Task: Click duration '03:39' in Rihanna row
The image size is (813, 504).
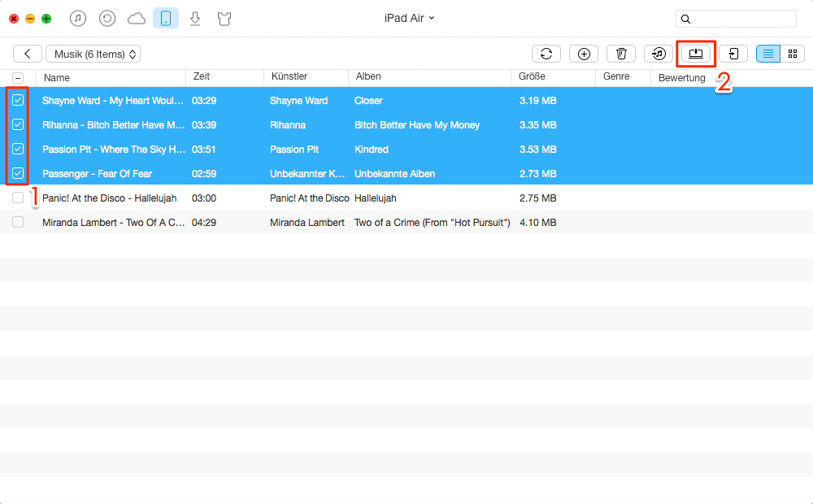Action: click(x=204, y=125)
